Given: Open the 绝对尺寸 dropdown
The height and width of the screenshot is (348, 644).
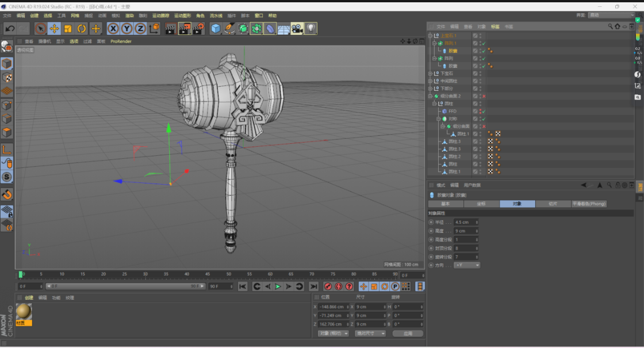Looking at the screenshot, I should [x=370, y=333].
